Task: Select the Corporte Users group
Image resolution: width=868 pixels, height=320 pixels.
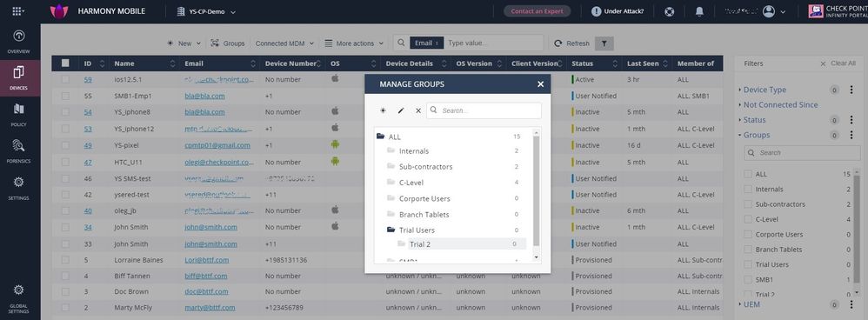Action: point(424,198)
